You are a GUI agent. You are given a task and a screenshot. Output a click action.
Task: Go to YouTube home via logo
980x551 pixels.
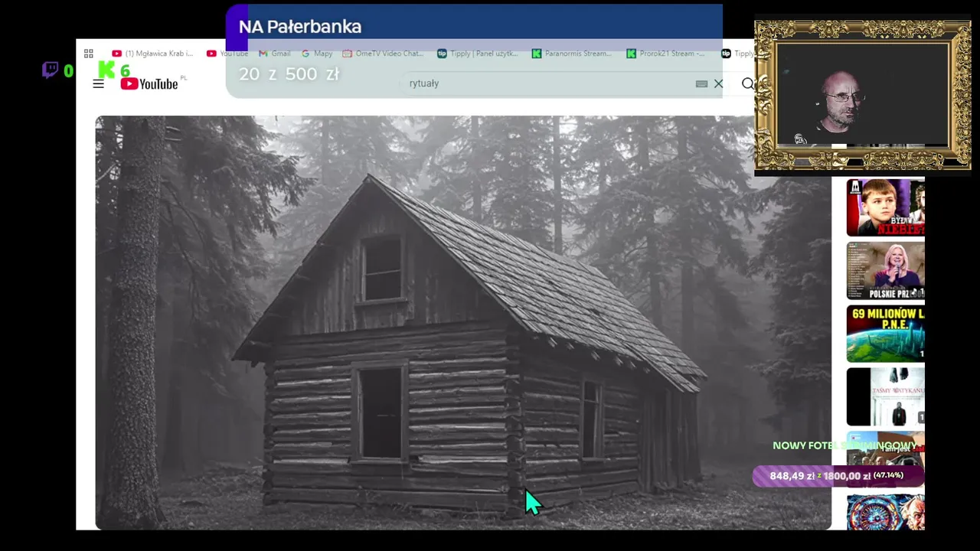coord(149,83)
